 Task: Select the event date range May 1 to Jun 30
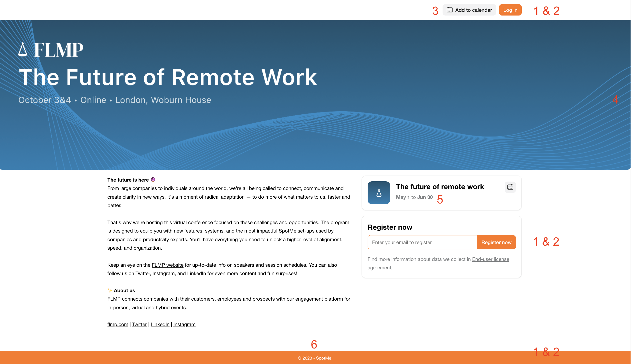tap(414, 197)
